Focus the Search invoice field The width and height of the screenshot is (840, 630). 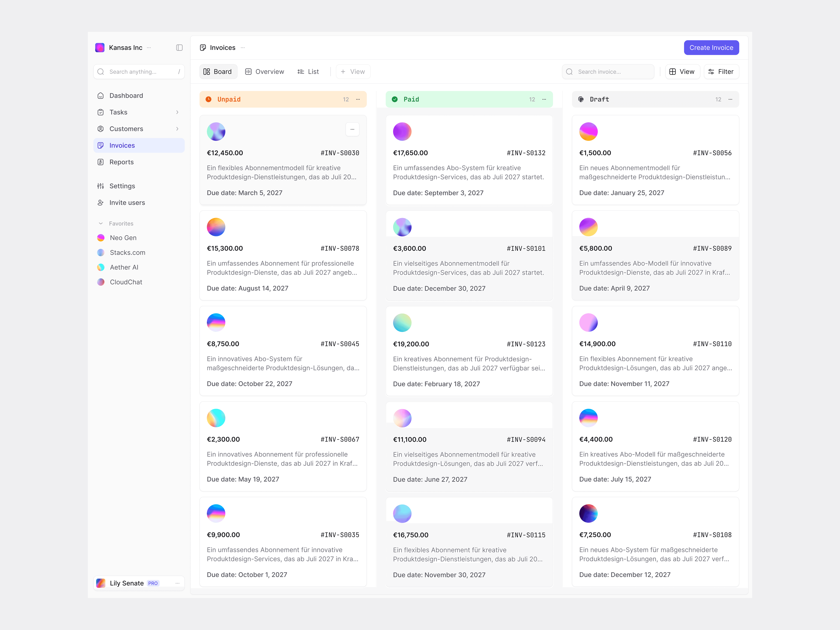point(608,72)
